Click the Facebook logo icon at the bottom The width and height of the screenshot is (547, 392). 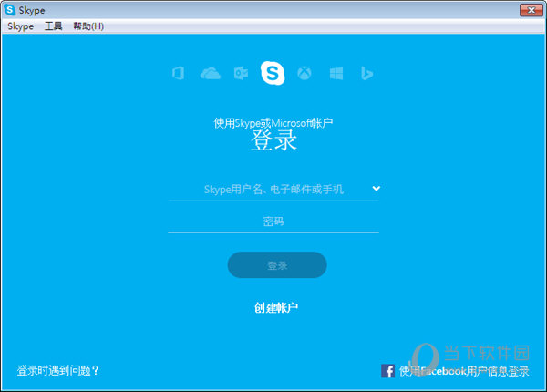pos(387,371)
